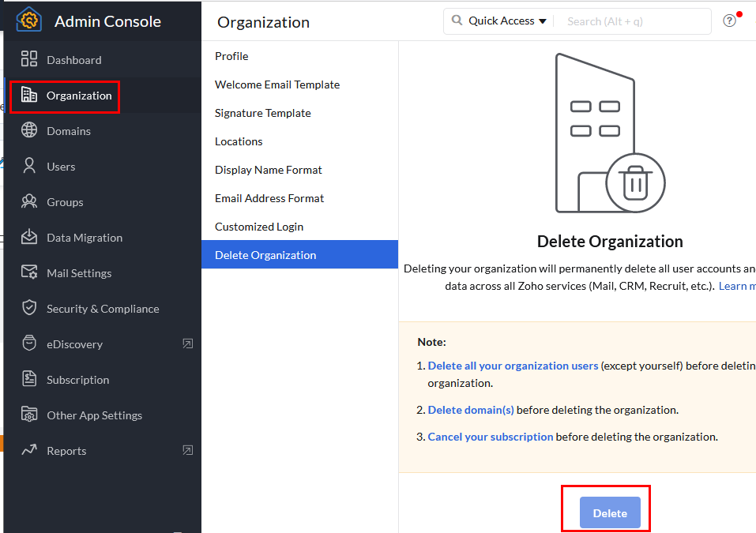756x533 pixels.
Task: Click the search magnifier icon
Action: [457, 21]
